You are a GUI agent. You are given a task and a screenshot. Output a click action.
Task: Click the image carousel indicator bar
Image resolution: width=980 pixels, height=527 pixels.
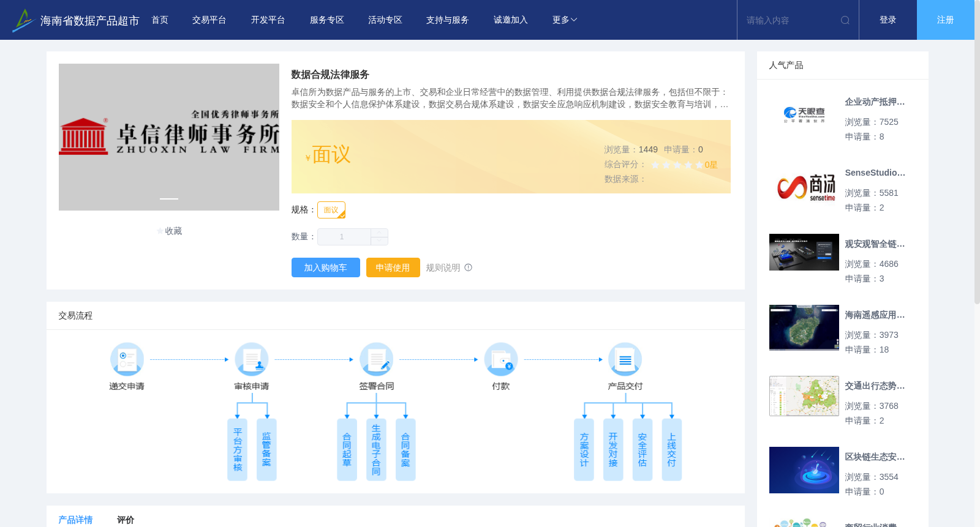click(169, 198)
